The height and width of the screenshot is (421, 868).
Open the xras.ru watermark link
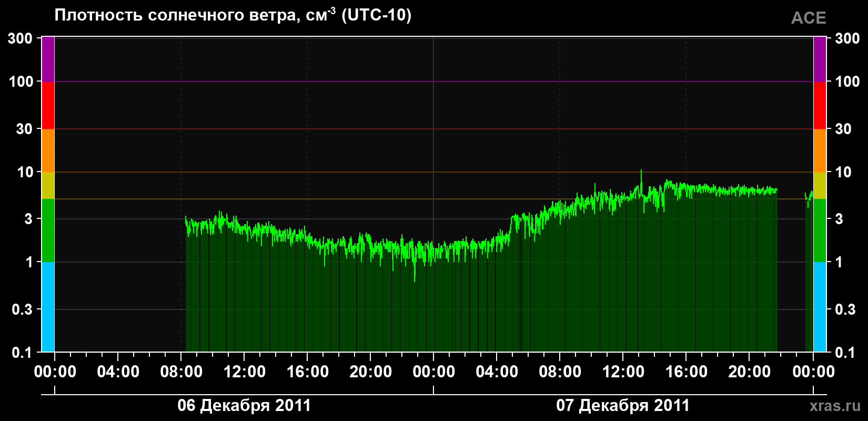[835, 406]
